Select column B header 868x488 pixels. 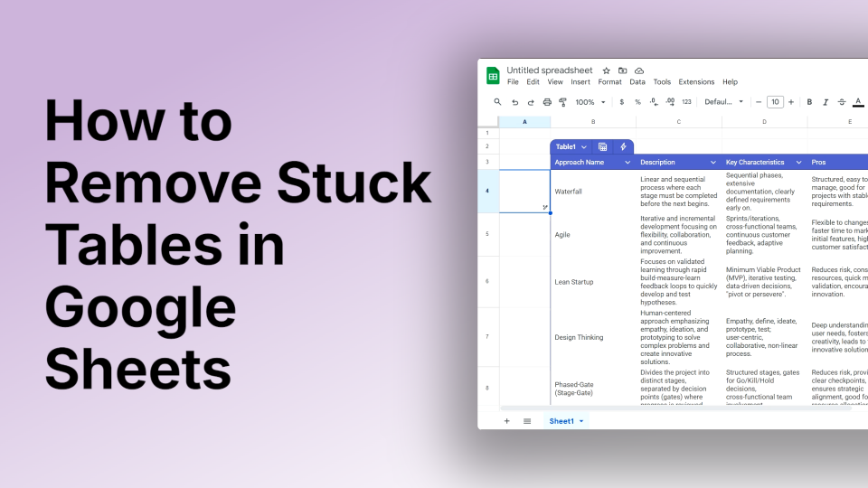tap(593, 122)
